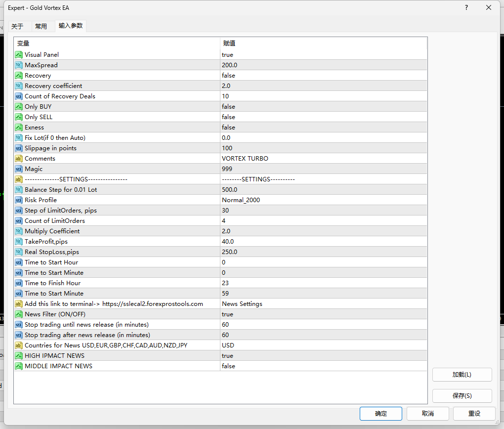Screen dimensions: 504x429
Task: Select the Fix Lot value 0.0
Action: pos(226,137)
